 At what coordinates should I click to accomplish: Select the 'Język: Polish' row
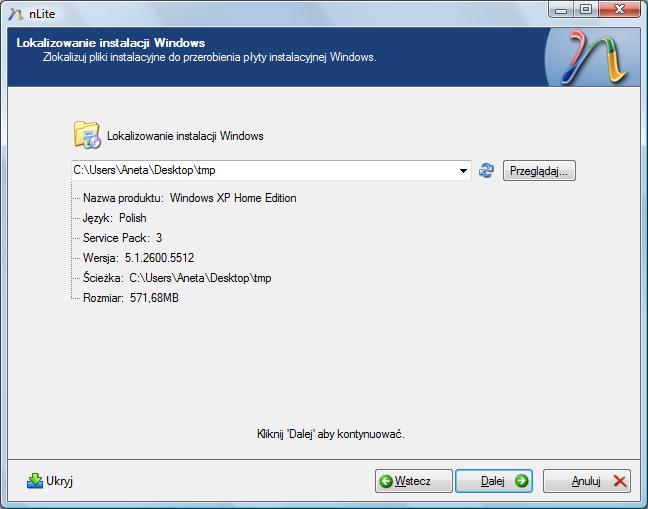114,218
